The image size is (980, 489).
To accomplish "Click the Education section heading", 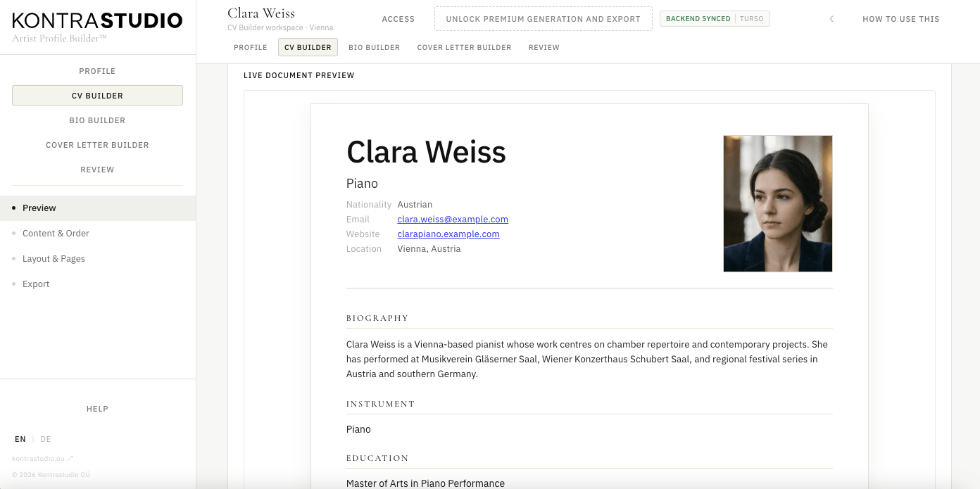I will pos(377,458).
